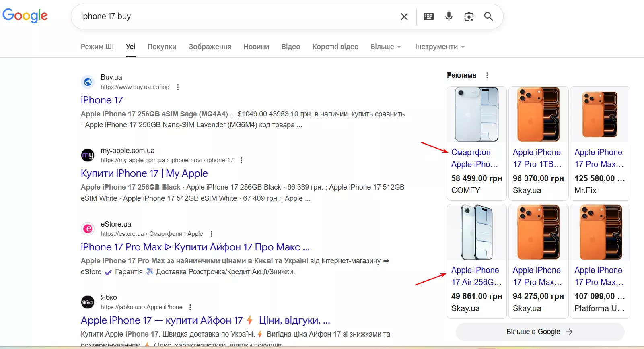
Task: Click the jabko.ua › Apple iPhone URL
Action: pos(141,307)
